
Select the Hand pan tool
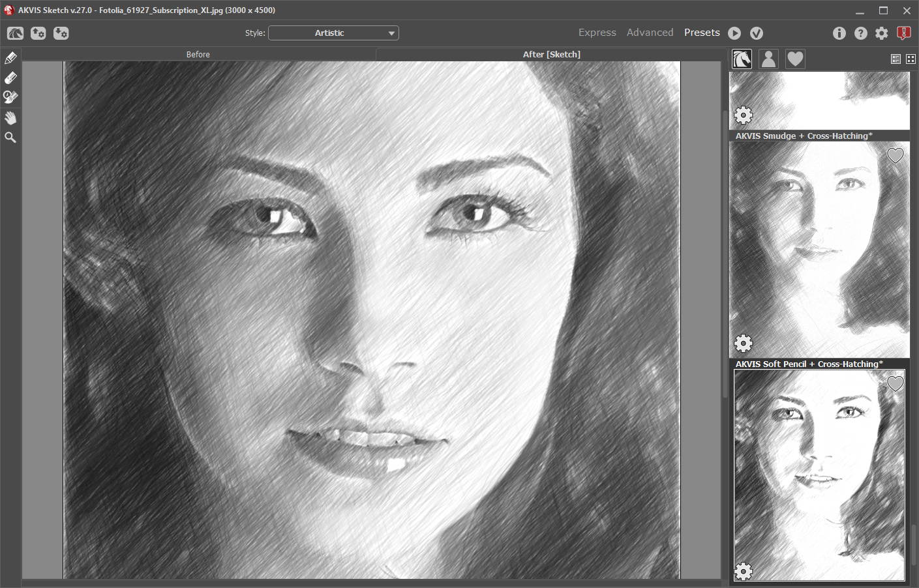click(10, 118)
